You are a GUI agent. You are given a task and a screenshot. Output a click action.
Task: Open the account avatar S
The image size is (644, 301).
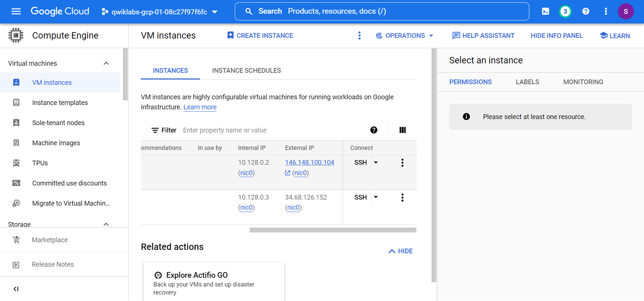[x=626, y=11]
